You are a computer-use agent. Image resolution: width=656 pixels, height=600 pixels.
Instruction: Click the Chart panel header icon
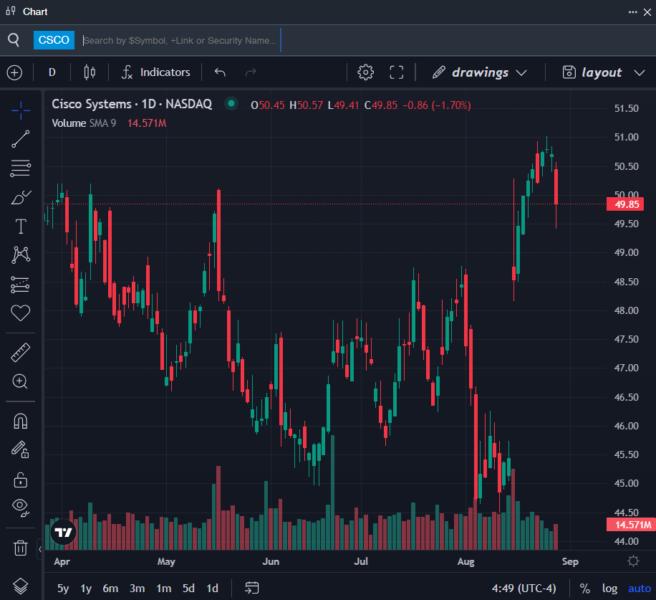(x=11, y=11)
